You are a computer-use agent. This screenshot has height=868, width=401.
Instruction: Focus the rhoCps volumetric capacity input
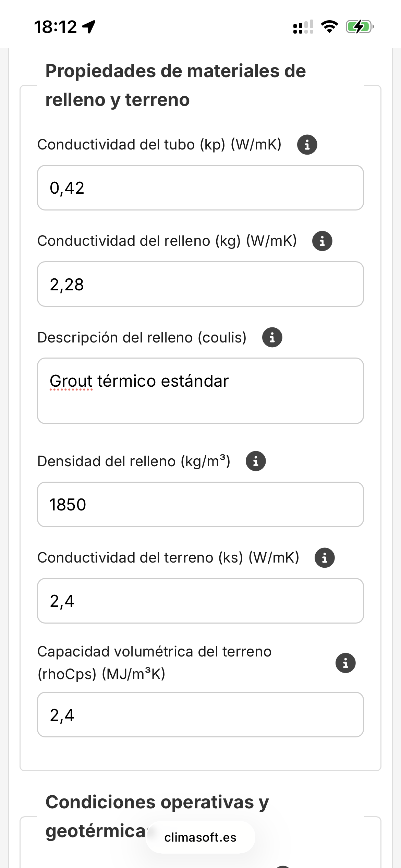coord(200,715)
